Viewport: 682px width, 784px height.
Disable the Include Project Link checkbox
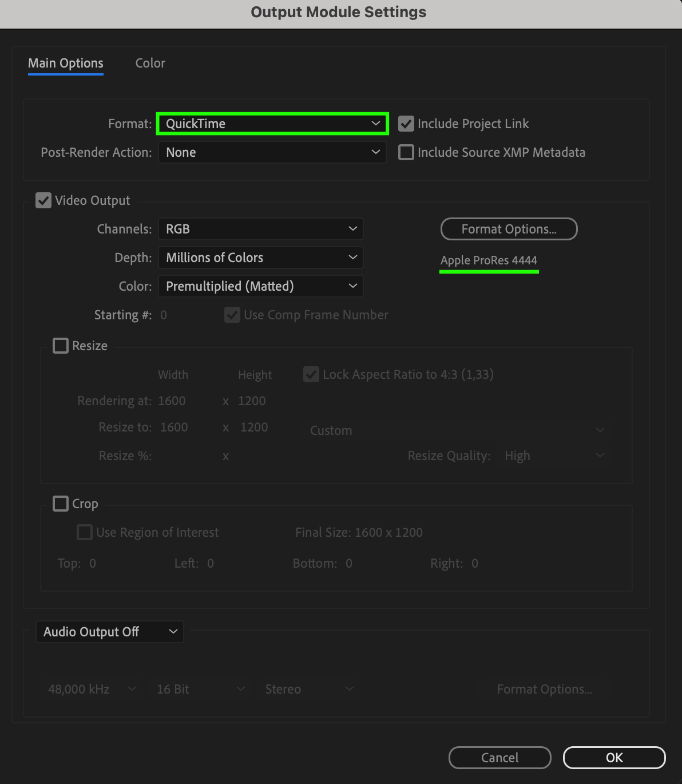406,124
